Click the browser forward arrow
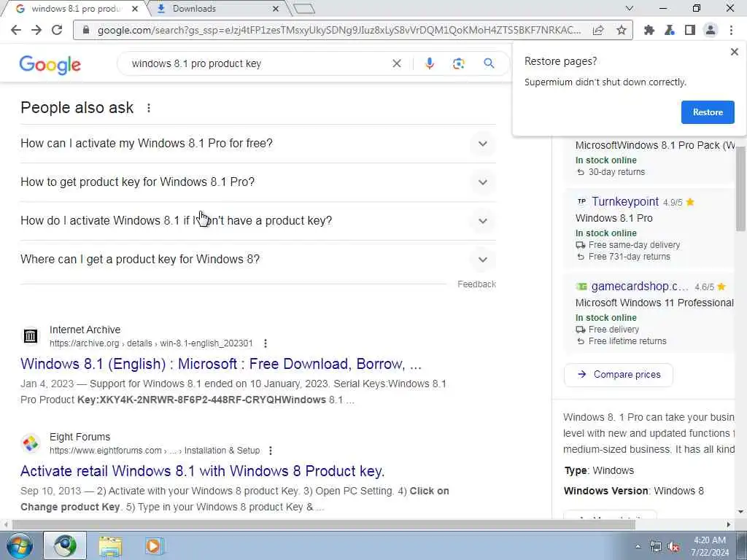This screenshot has width=747, height=560. click(x=36, y=30)
